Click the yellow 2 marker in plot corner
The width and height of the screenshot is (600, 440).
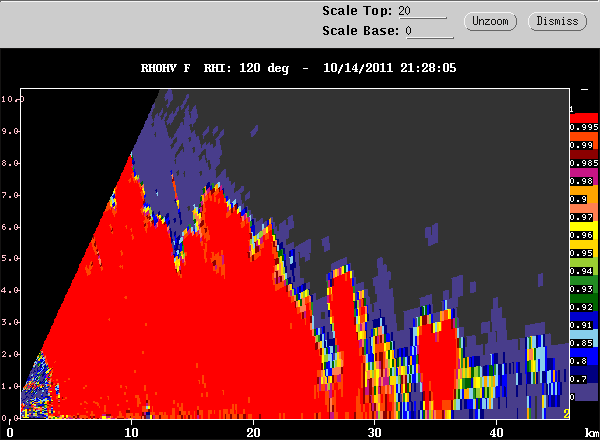coord(566,414)
